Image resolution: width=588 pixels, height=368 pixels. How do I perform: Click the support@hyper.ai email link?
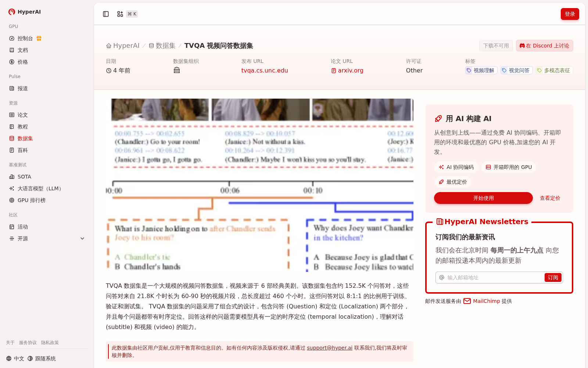click(330, 348)
